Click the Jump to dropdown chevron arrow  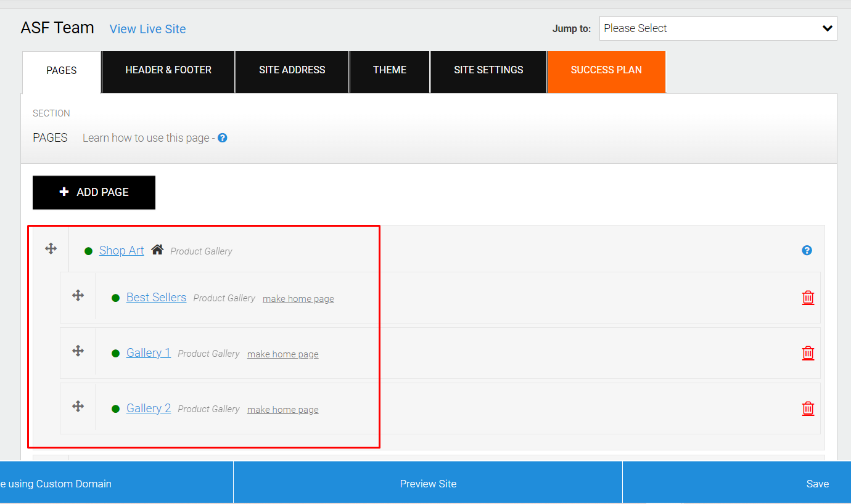[x=828, y=28]
